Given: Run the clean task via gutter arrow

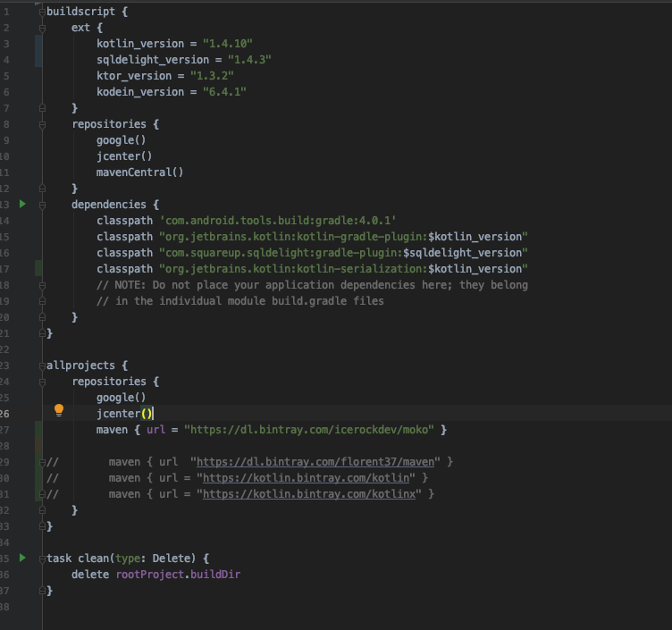Looking at the screenshot, I should tap(22, 558).
